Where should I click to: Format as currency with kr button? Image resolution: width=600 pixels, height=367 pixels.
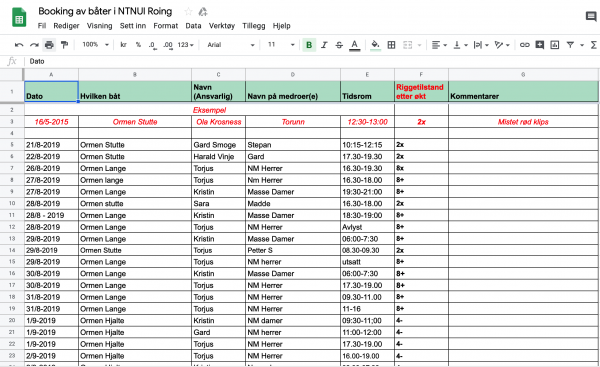point(123,45)
